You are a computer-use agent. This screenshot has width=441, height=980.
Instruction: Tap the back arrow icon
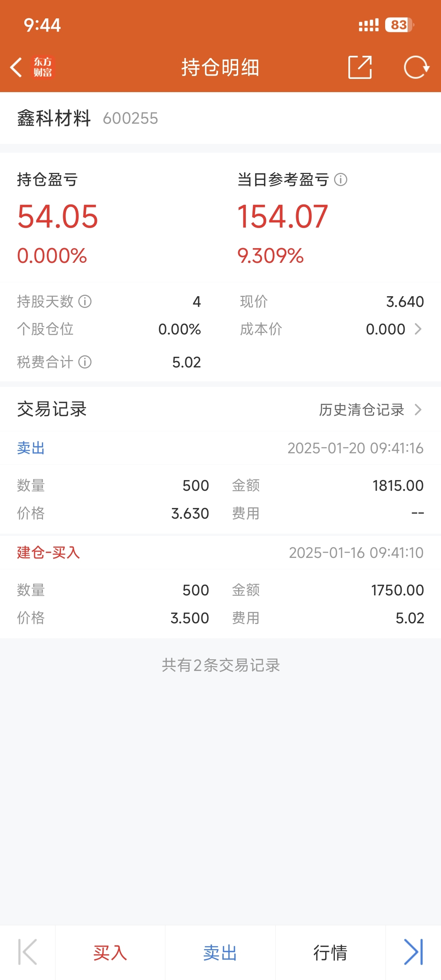tap(16, 67)
